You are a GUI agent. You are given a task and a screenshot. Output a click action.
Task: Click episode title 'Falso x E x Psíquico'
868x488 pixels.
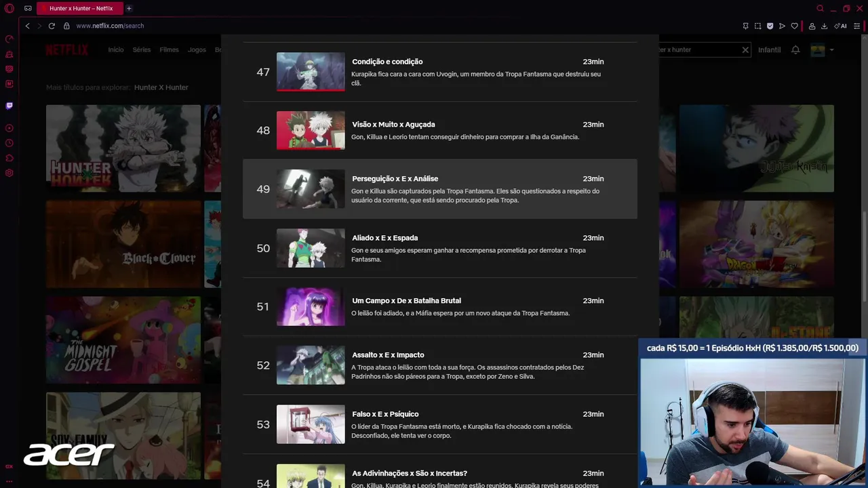tap(385, 414)
